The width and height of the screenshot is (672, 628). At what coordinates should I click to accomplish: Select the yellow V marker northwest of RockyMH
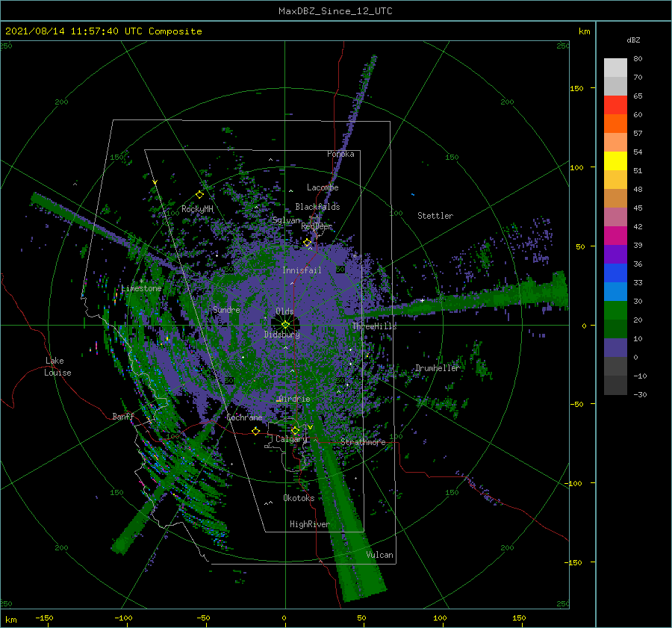point(155,183)
